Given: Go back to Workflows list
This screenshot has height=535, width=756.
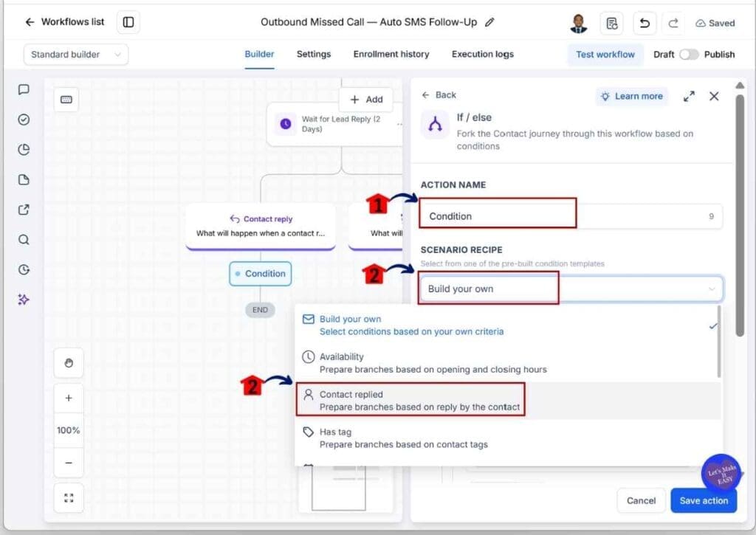Looking at the screenshot, I should coord(65,21).
